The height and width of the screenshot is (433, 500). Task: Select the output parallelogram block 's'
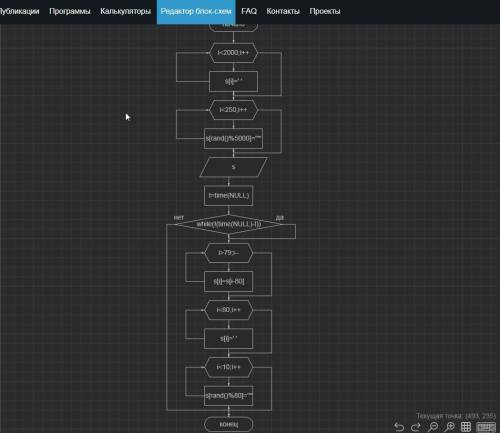(233, 167)
